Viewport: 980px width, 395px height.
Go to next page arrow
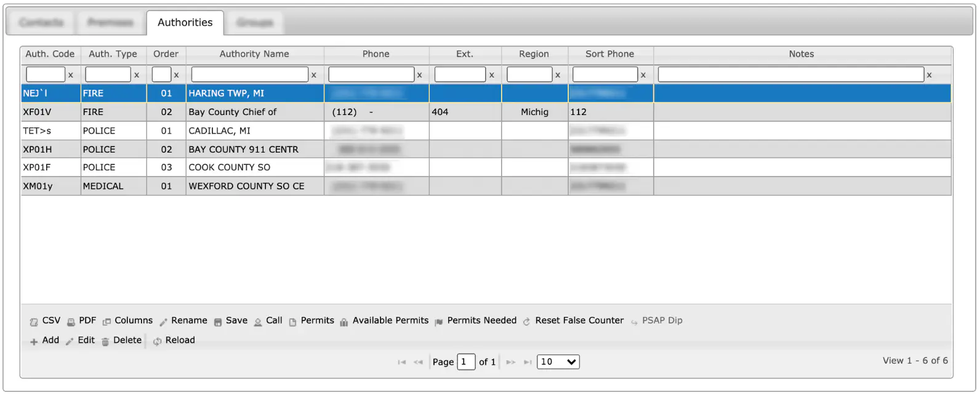[511, 362]
